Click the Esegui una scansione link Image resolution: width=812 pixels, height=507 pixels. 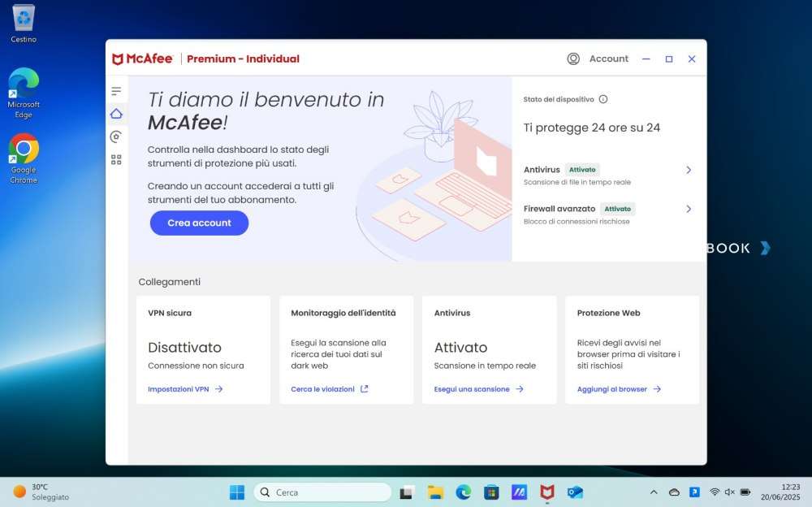(x=472, y=389)
